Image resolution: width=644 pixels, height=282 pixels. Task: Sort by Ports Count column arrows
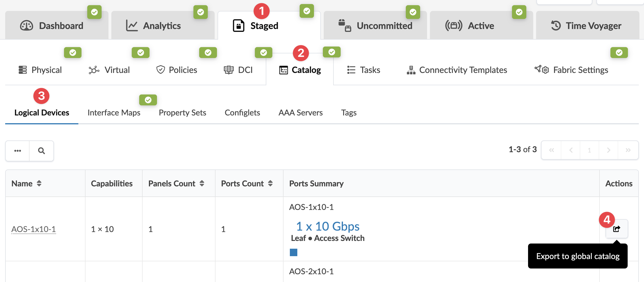coord(270,184)
